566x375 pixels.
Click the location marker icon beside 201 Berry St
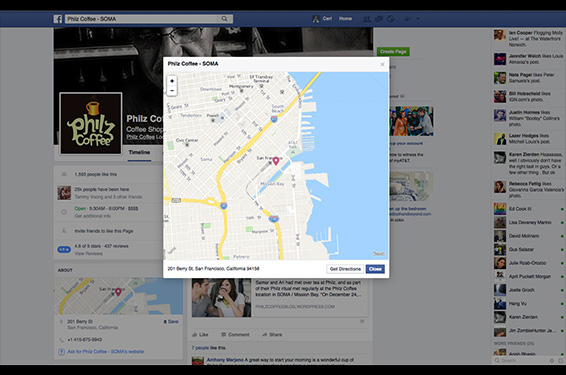pos(61,321)
